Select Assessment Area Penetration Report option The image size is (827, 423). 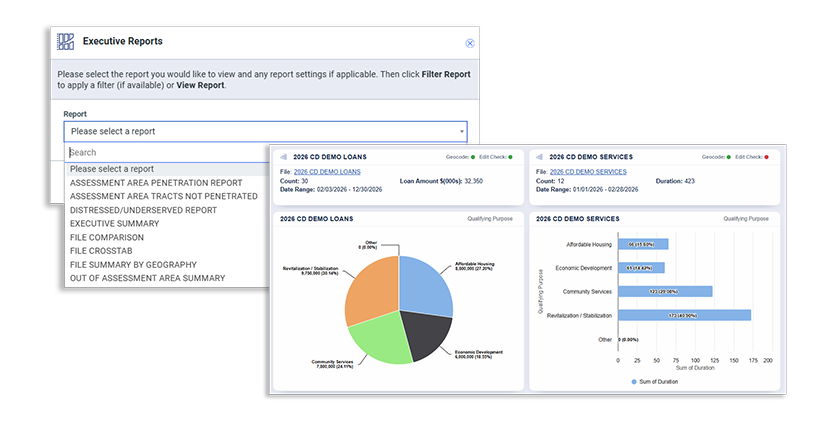[156, 183]
